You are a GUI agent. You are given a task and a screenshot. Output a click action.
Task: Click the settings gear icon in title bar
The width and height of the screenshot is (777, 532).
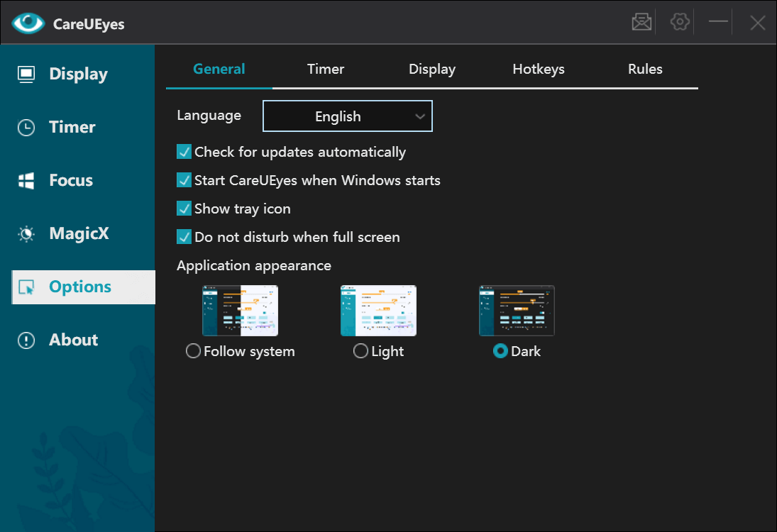click(x=680, y=22)
